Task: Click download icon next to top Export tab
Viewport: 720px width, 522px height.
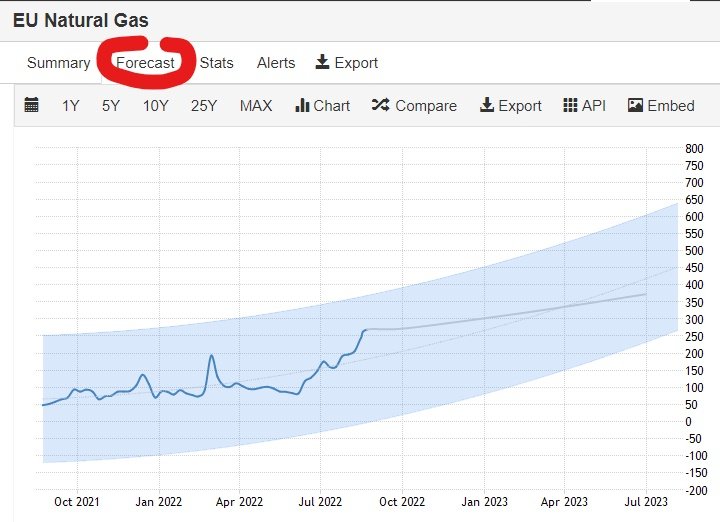Action: (x=322, y=62)
